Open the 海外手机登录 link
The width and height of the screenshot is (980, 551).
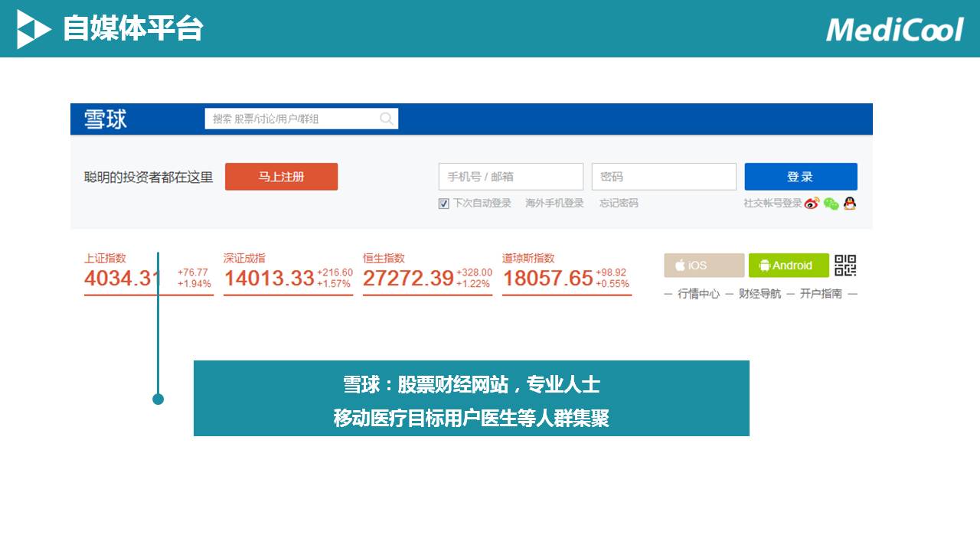tap(554, 204)
